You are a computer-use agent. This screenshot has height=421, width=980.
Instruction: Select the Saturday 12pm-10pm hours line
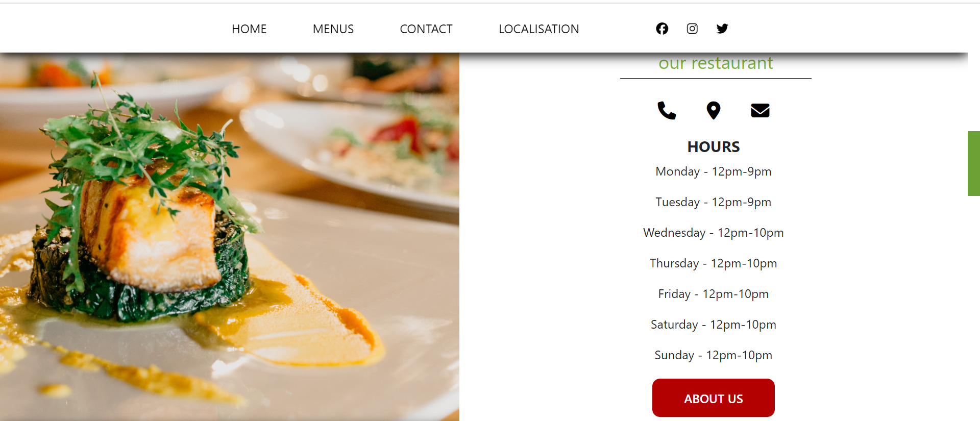pos(714,325)
